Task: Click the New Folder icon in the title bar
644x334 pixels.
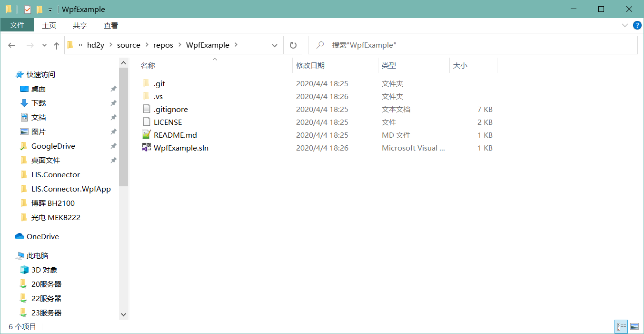Action: point(40,10)
